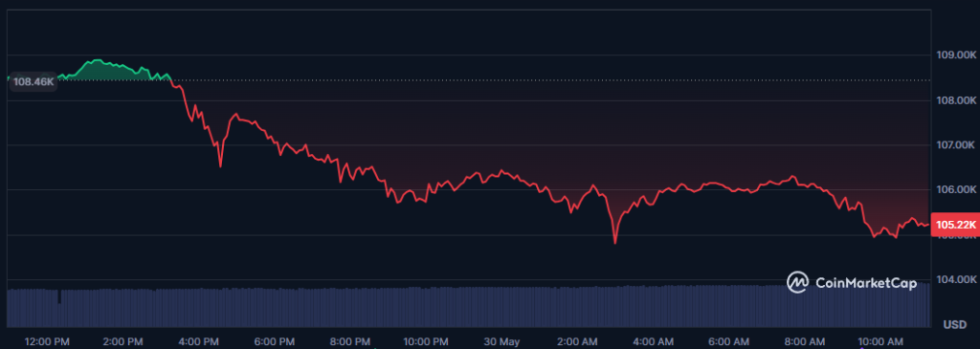Image resolution: width=980 pixels, height=349 pixels.
Task: Click the 6:00 PM time axis label
Action: 274,341
